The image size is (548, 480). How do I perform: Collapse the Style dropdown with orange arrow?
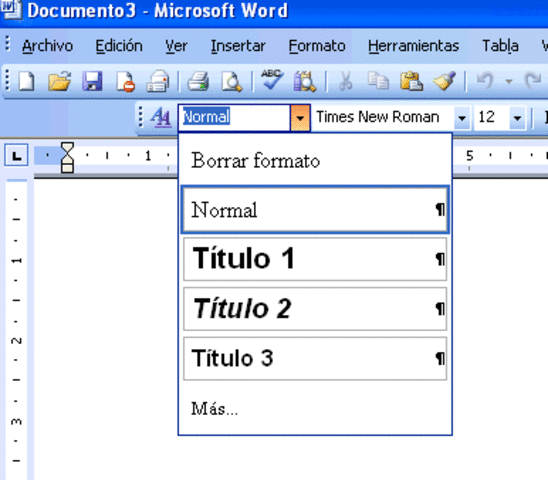(300, 118)
